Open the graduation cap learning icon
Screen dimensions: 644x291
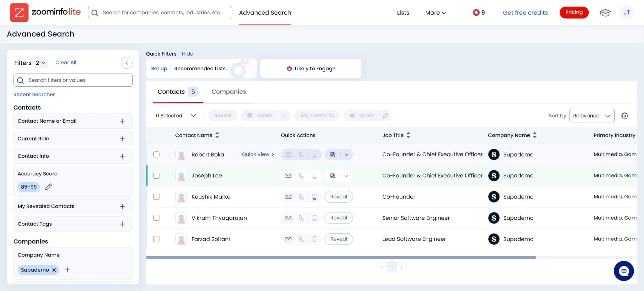[x=605, y=13]
